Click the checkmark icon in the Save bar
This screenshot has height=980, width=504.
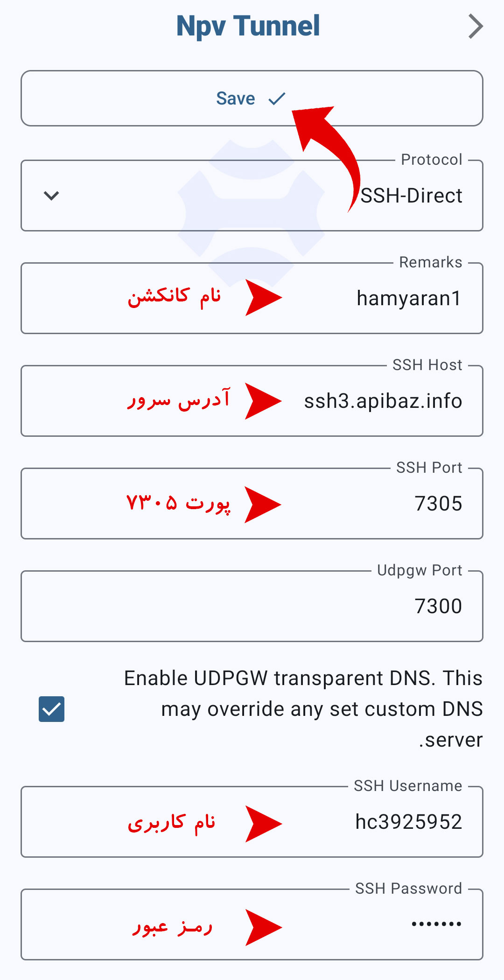[x=277, y=98]
